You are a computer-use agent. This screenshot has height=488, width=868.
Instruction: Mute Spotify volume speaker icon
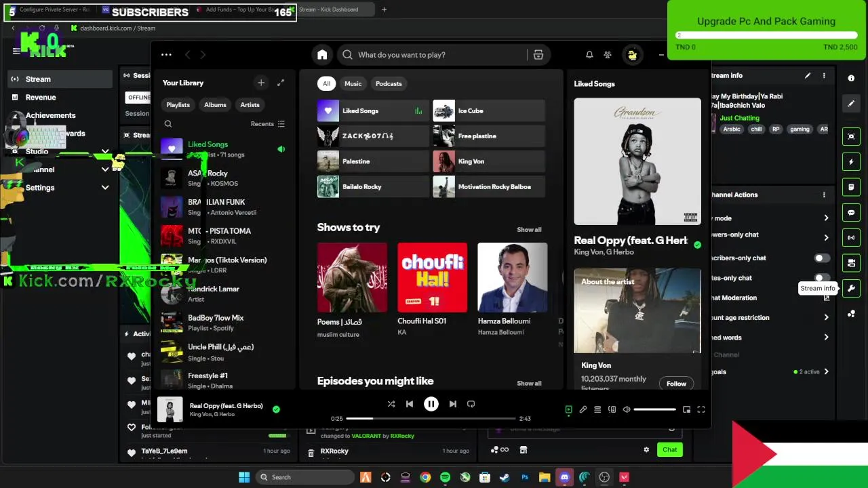[x=627, y=409]
